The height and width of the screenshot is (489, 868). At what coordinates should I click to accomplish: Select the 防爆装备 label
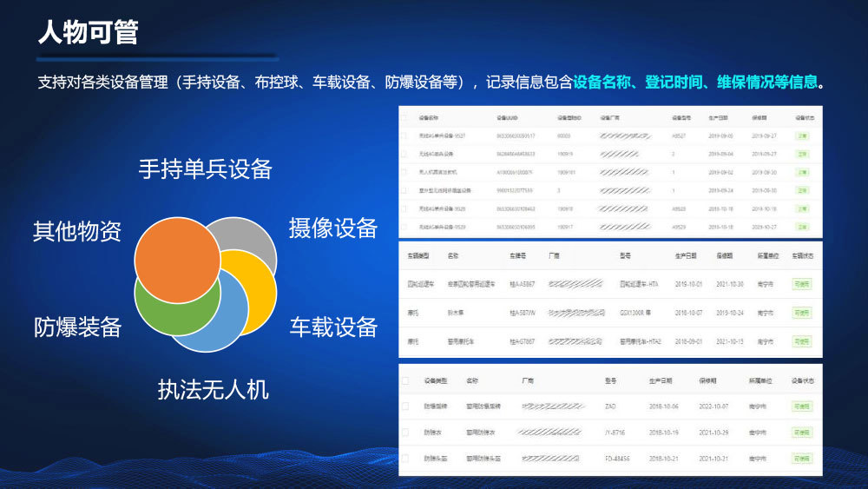tap(77, 327)
